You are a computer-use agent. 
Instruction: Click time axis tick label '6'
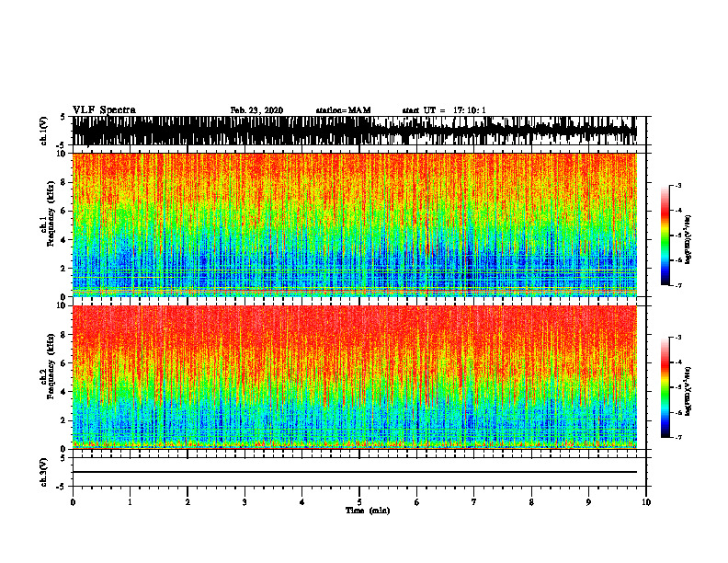click(416, 502)
